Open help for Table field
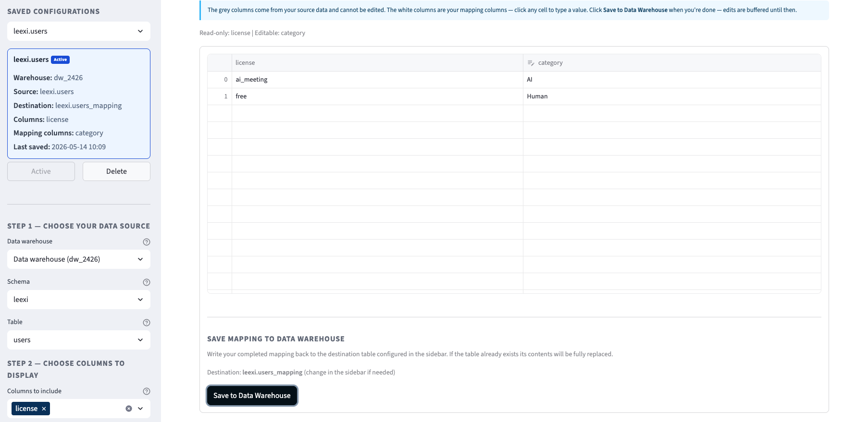Screen dimensions: 868x422 click(x=147, y=323)
